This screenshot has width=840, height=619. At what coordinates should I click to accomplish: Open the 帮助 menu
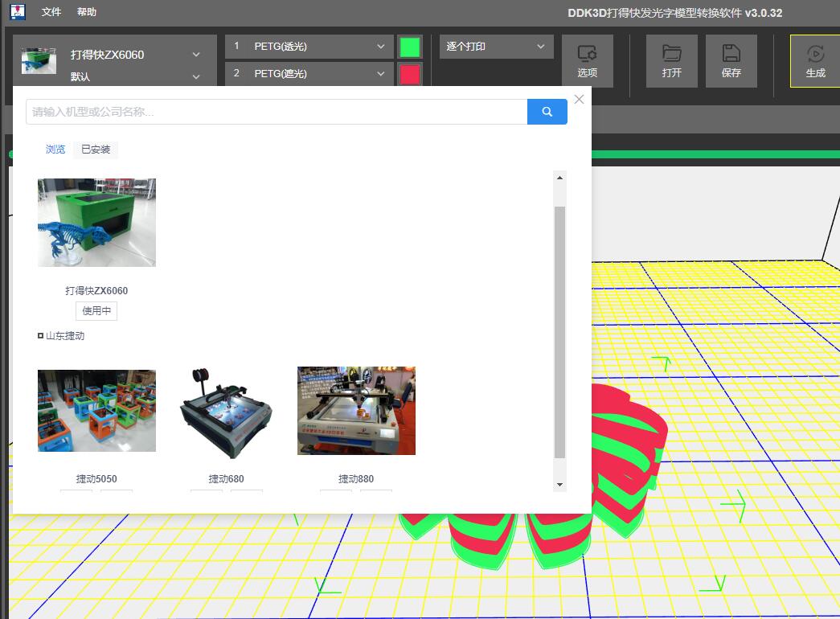click(87, 12)
